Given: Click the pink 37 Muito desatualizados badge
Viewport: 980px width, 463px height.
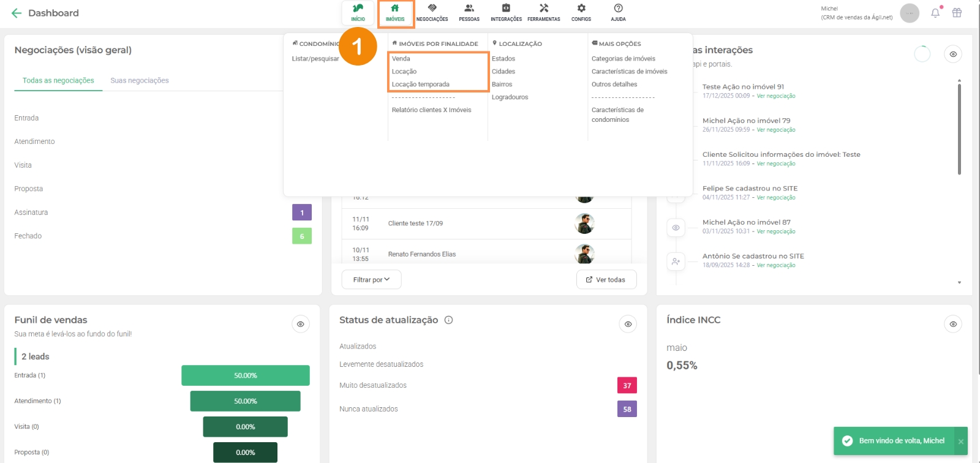Looking at the screenshot, I should point(627,385).
